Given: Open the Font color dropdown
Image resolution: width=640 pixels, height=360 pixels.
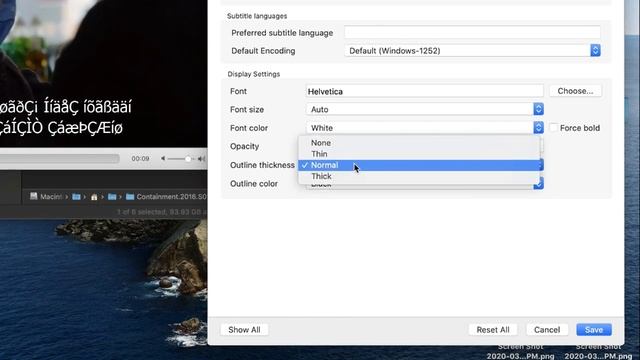Looking at the screenshot, I should [424, 128].
